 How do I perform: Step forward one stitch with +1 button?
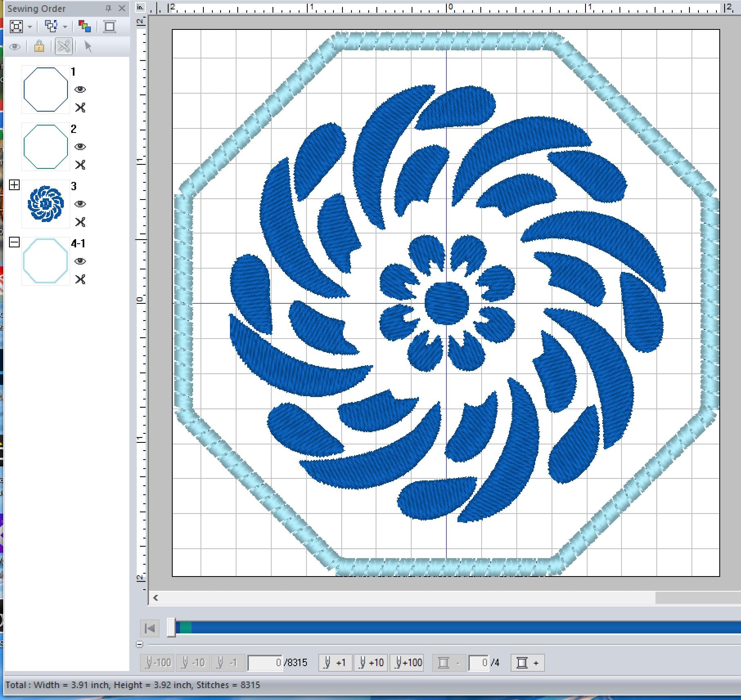point(335,663)
